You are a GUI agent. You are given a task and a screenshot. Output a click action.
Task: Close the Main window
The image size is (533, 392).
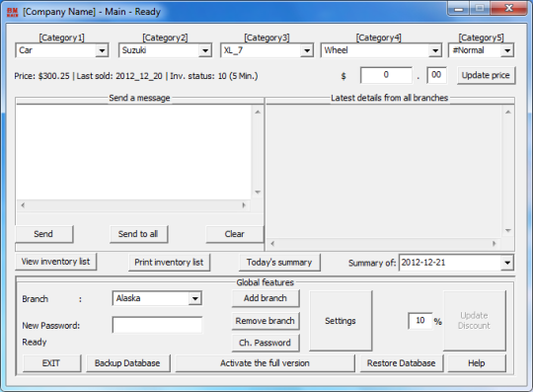pyautogui.click(x=509, y=9)
